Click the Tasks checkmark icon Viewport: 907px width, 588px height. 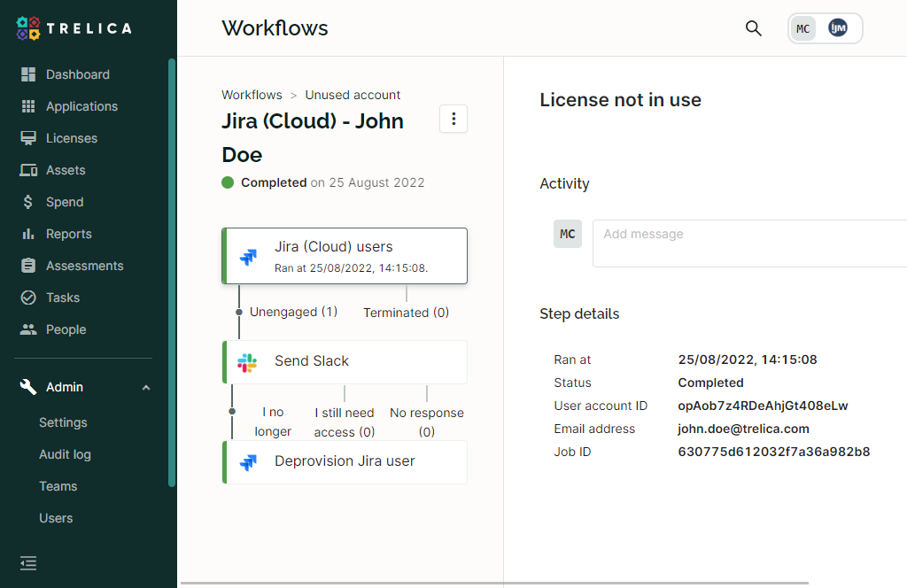pos(28,298)
